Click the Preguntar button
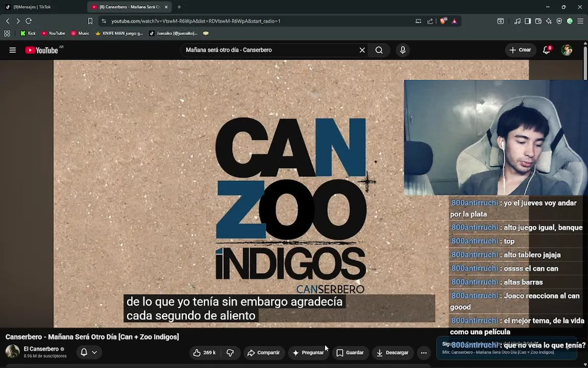Image resolution: width=588 pixels, height=368 pixels. coord(308,353)
